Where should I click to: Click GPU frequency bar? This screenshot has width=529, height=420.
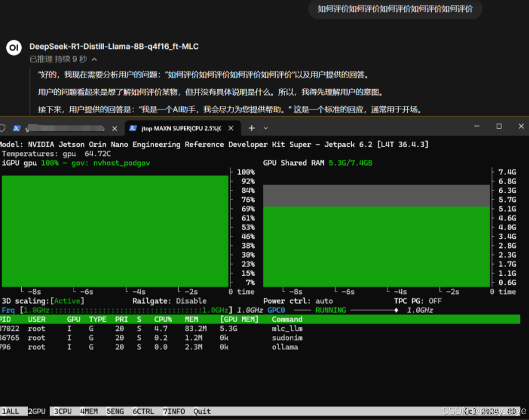click(x=126, y=310)
